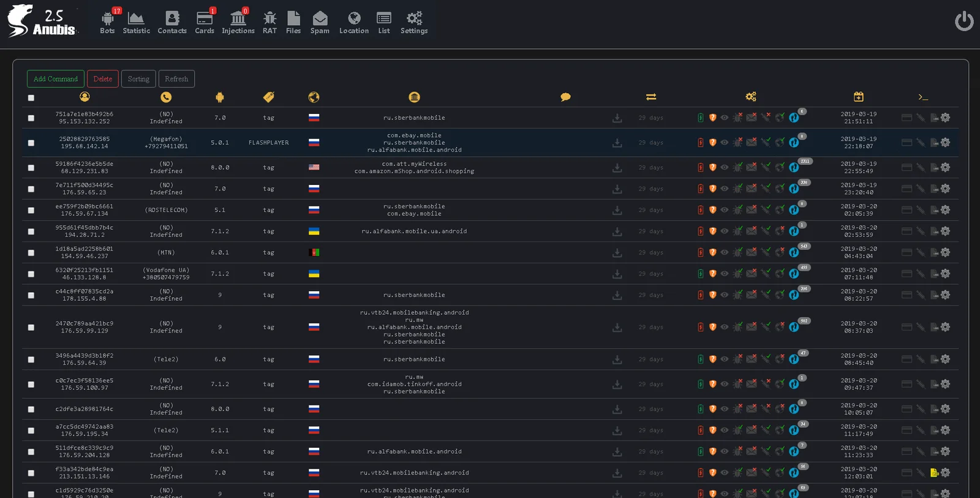Viewport: 980px width, 498px height.
Task: Click the bank apps column header icon
Action: 415,97
